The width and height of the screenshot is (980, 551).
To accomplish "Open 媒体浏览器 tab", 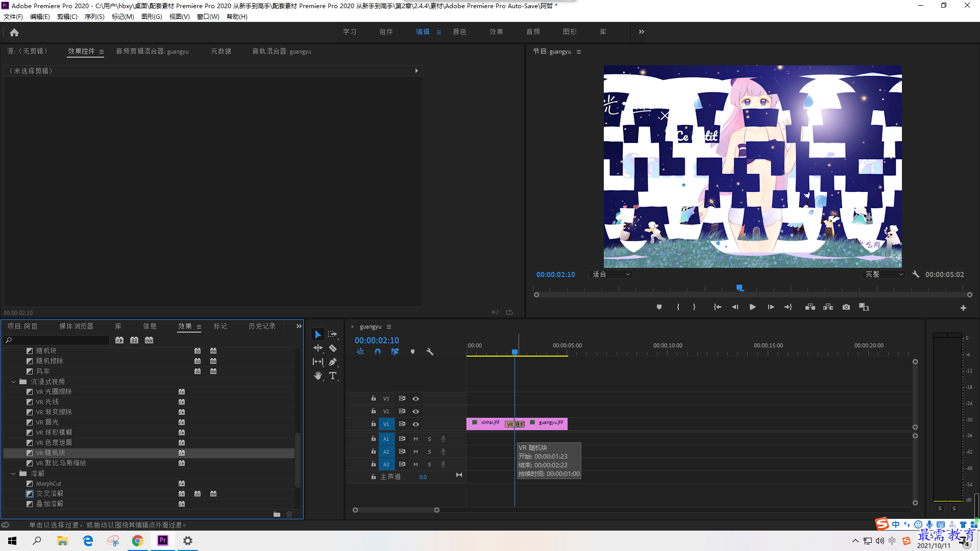I will pyautogui.click(x=76, y=326).
